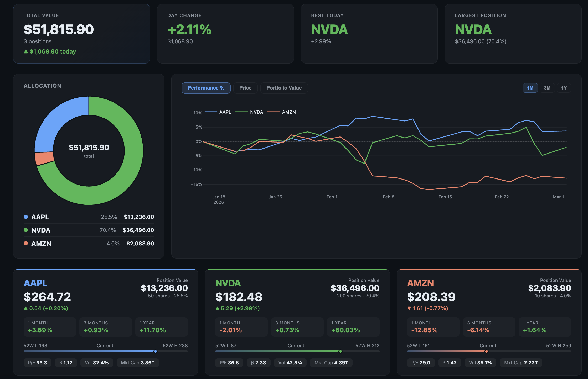Open the NVDA ticker heading in position card

tap(228, 283)
